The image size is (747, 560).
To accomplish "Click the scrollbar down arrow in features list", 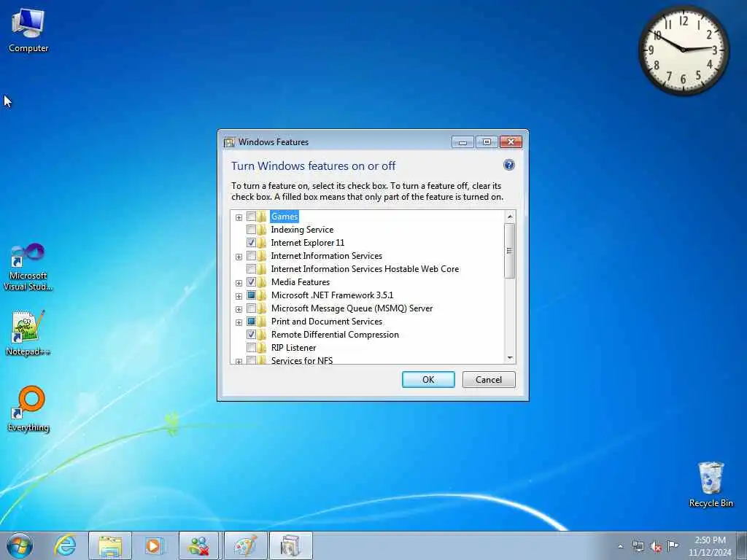I will 510,357.
